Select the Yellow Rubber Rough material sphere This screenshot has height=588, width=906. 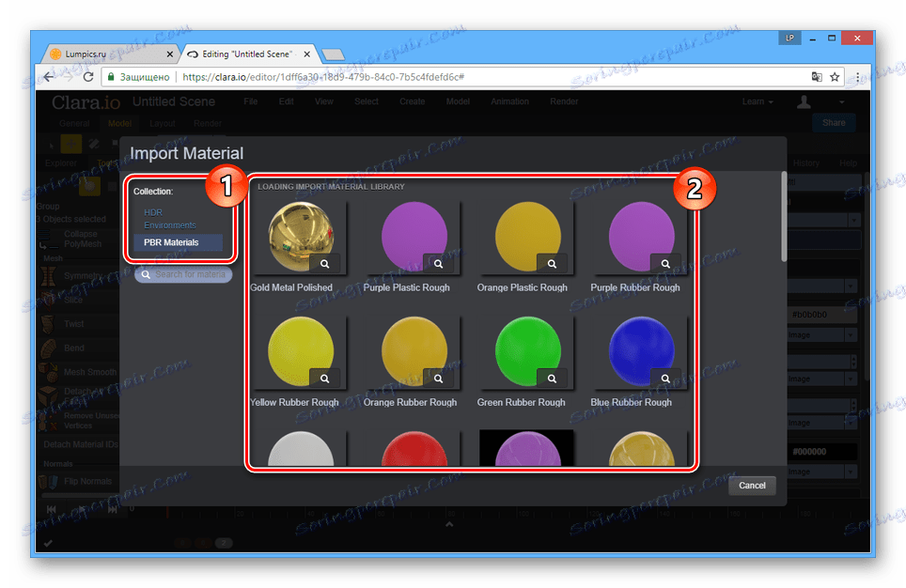(x=301, y=350)
